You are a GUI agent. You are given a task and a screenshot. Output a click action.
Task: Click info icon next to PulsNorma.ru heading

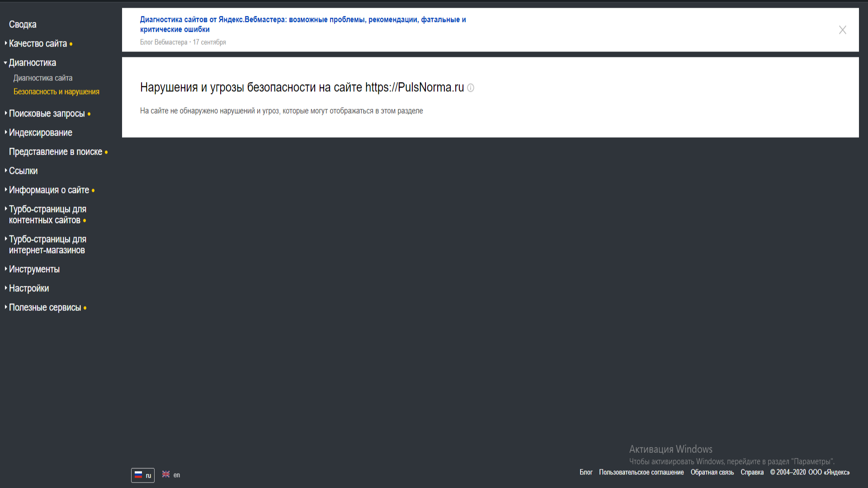pos(471,88)
